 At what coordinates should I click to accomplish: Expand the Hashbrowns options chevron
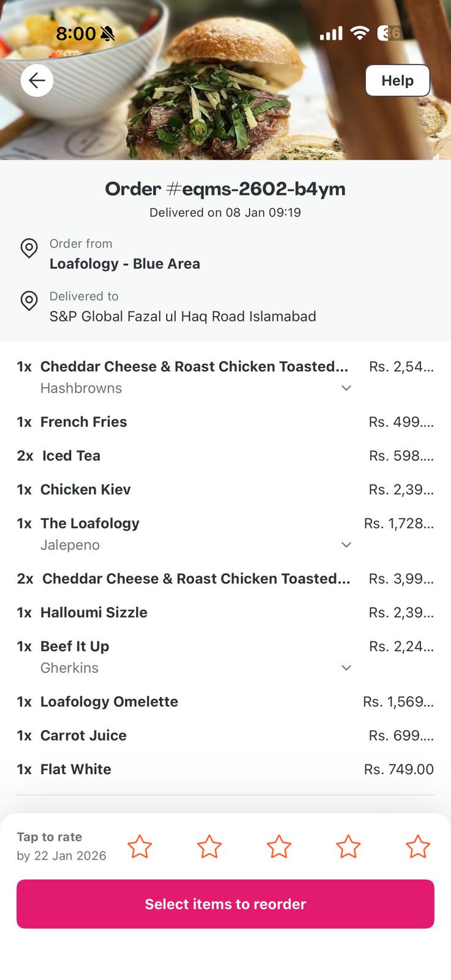346,388
